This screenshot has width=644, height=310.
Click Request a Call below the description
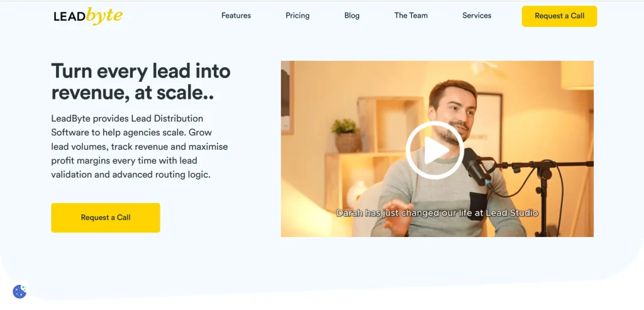tap(106, 218)
